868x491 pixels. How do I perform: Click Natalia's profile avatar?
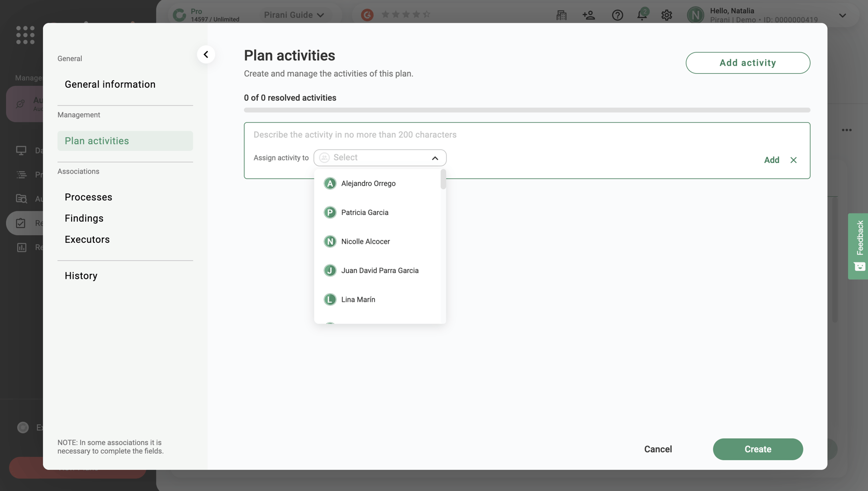[x=695, y=15]
